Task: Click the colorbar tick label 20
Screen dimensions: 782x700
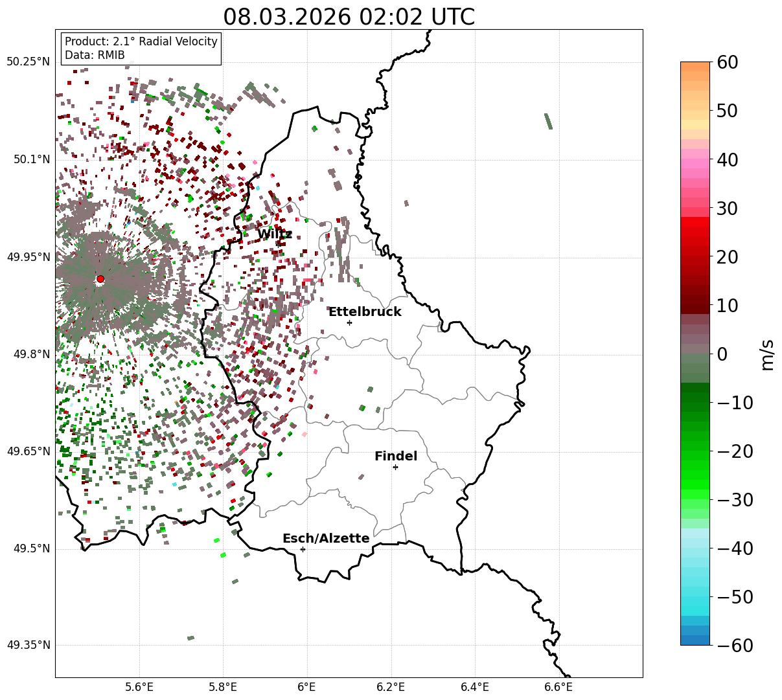Action: 728,257
